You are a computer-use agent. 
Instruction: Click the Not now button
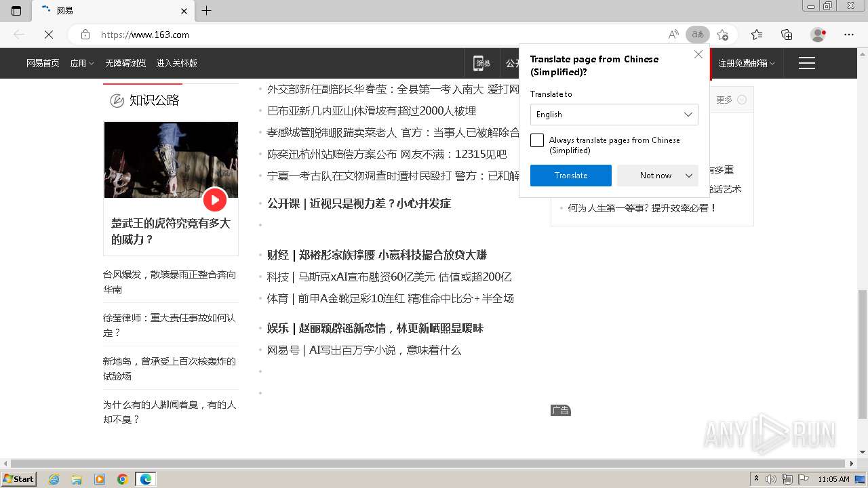(655, 176)
